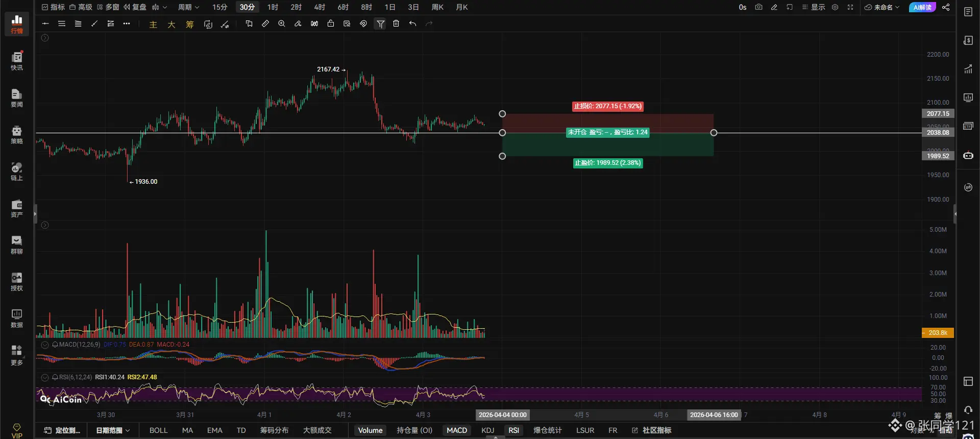
Task: Collapse the volume chart pane
Action: (45, 225)
